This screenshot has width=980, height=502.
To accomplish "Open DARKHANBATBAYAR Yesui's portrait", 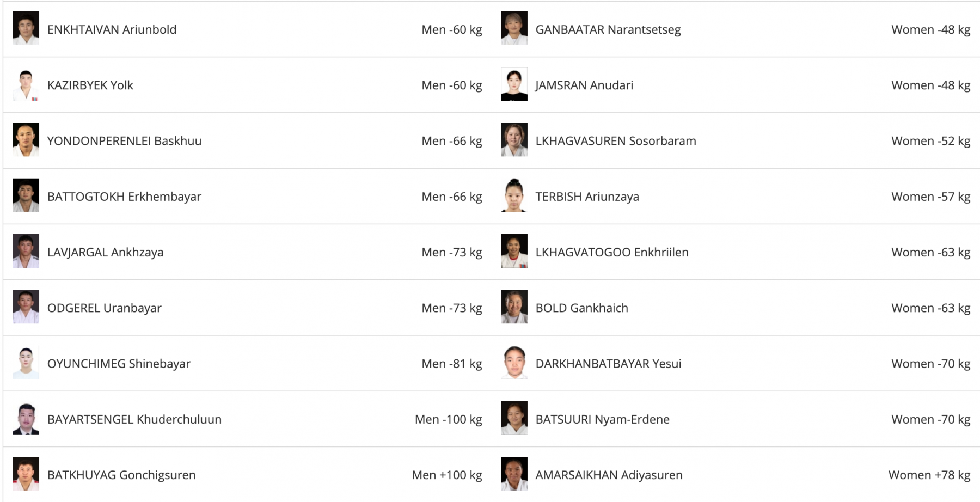I will (x=514, y=363).
